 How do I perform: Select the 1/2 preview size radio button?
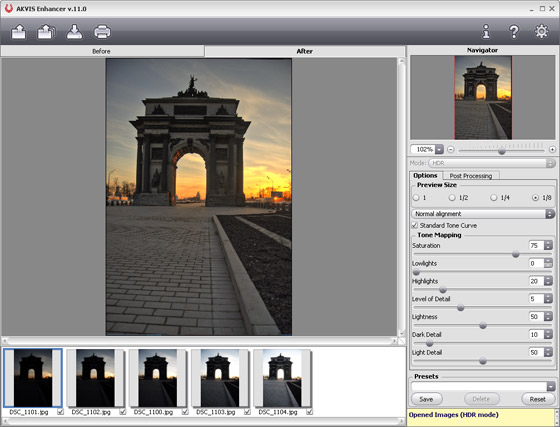coord(452,197)
